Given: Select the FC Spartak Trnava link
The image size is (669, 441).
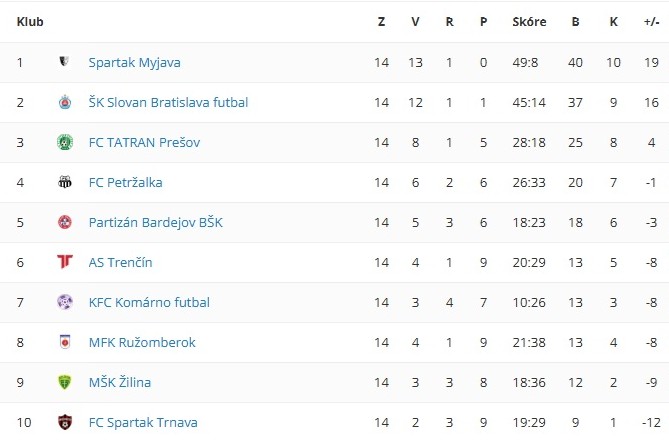Looking at the screenshot, I should pos(143,422).
